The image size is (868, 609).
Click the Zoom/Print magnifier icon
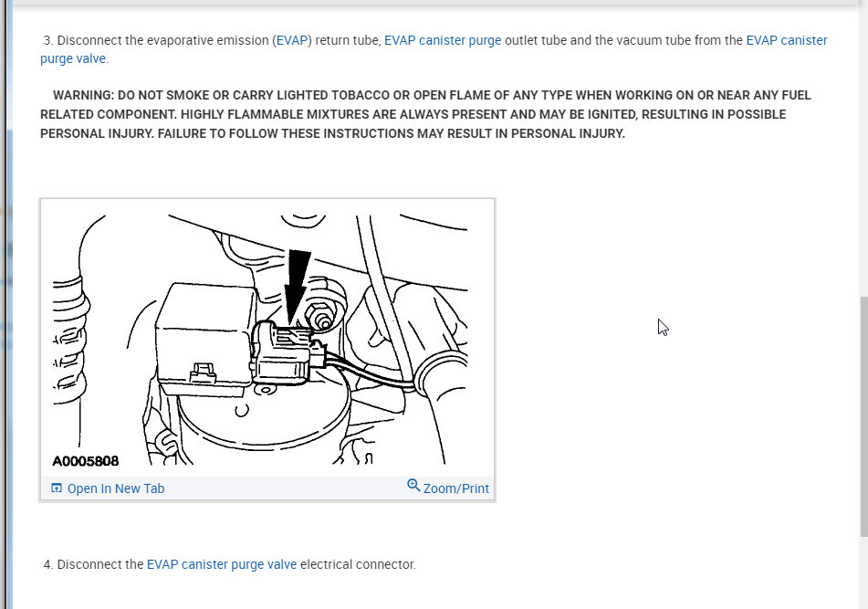point(413,486)
